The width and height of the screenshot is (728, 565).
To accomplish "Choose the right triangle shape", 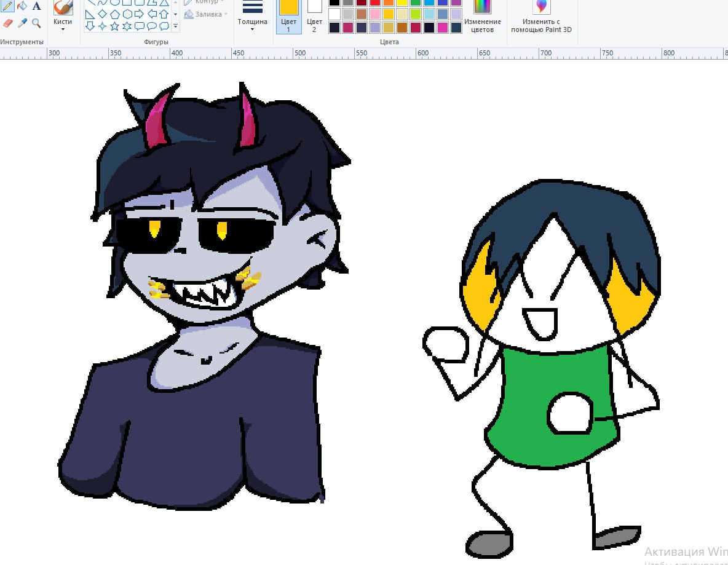I will coord(90,14).
